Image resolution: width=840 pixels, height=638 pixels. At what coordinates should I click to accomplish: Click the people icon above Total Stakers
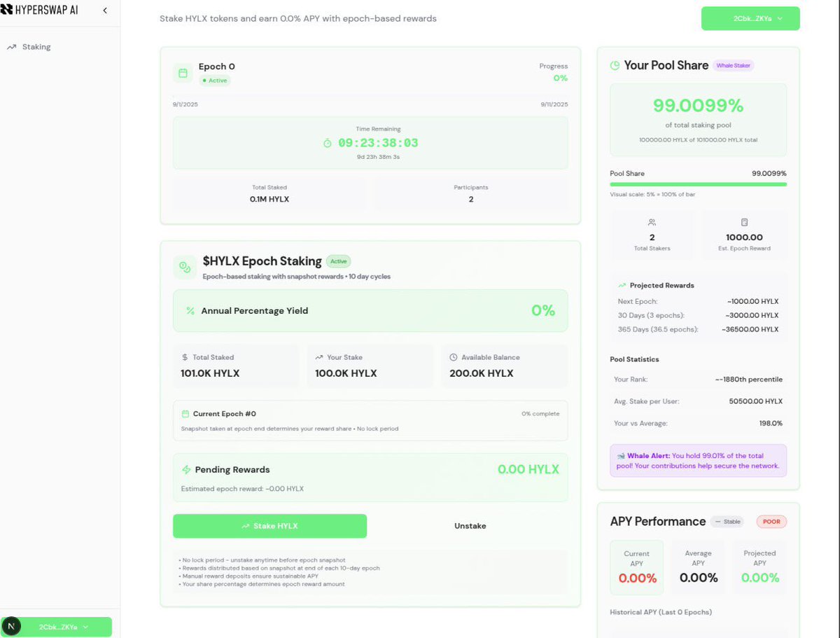click(x=652, y=222)
